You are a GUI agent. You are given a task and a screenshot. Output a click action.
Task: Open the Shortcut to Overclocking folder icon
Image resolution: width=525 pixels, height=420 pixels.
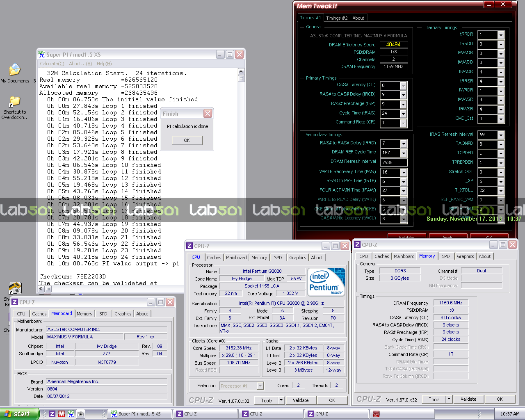[15, 107]
